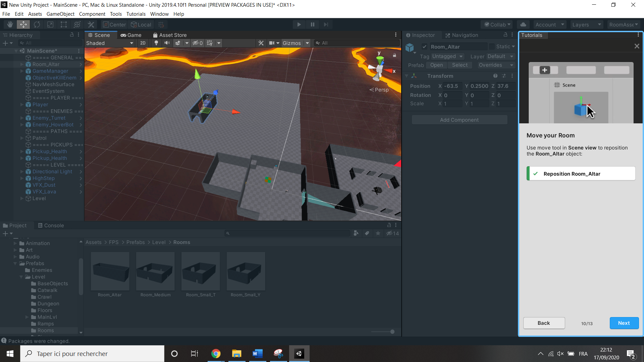Image resolution: width=644 pixels, height=362 pixels.
Task: Open Shaded draw mode dropdown
Action: tap(110, 43)
